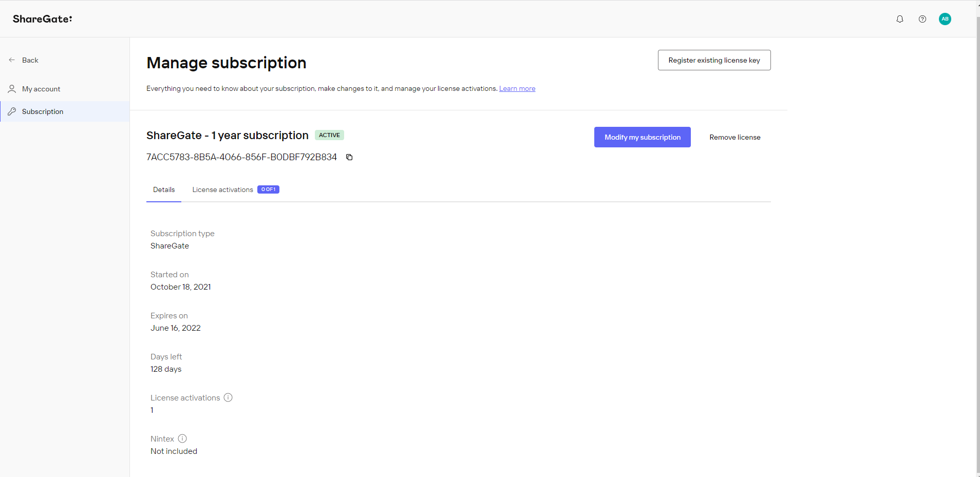Image resolution: width=980 pixels, height=477 pixels.
Task: Copy the license key with copy icon
Action: pos(349,157)
